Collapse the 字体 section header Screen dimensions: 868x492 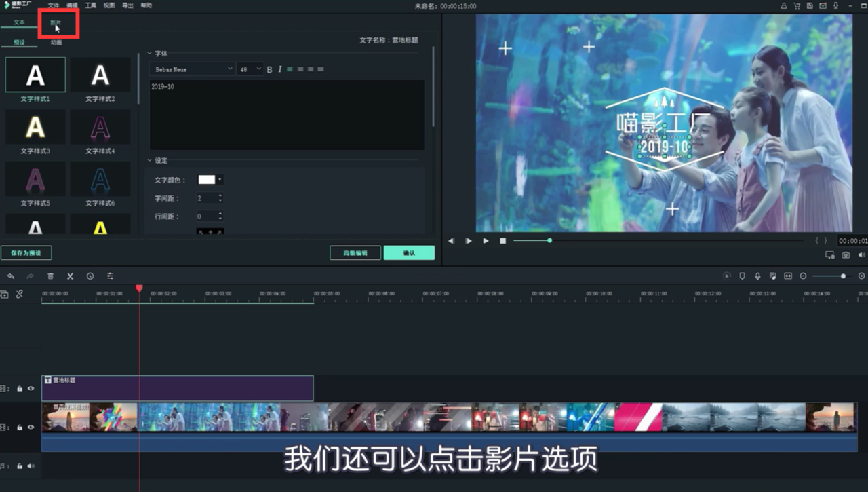point(151,53)
